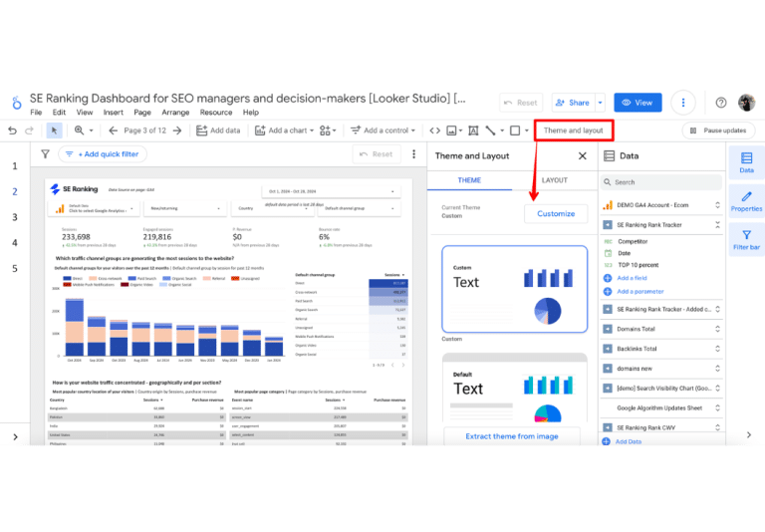The width and height of the screenshot is (765, 532).
Task: Select page 3 in page list
Action: 15,217
